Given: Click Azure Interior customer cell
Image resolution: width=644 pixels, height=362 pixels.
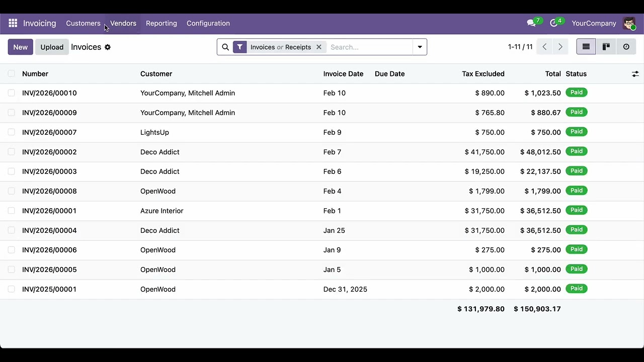Looking at the screenshot, I should [162, 211].
